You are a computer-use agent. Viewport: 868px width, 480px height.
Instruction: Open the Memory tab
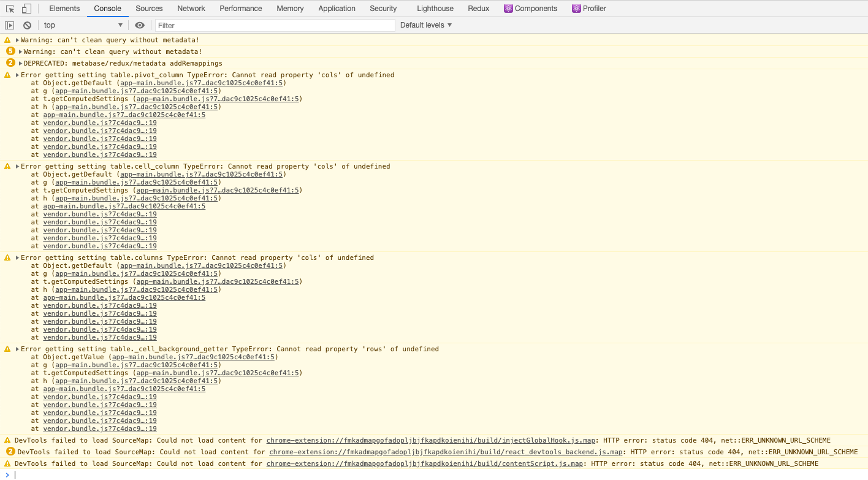(x=290, y=9)
